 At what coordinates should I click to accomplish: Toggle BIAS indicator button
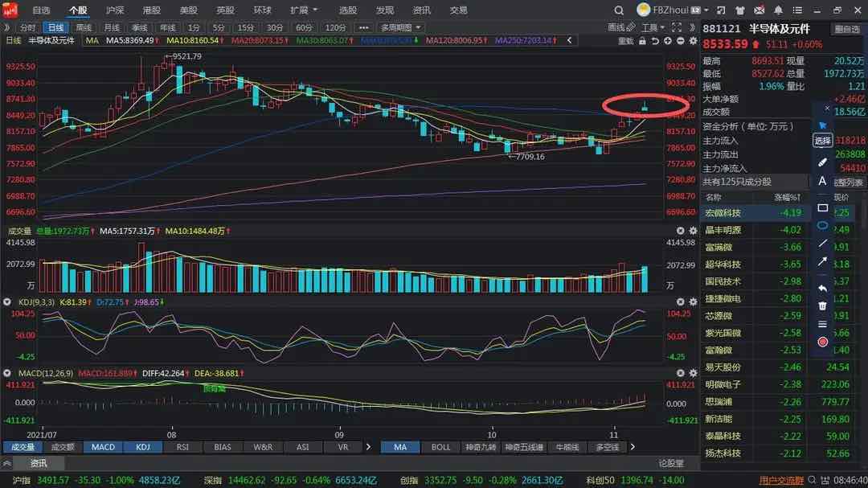coord(223,447)
